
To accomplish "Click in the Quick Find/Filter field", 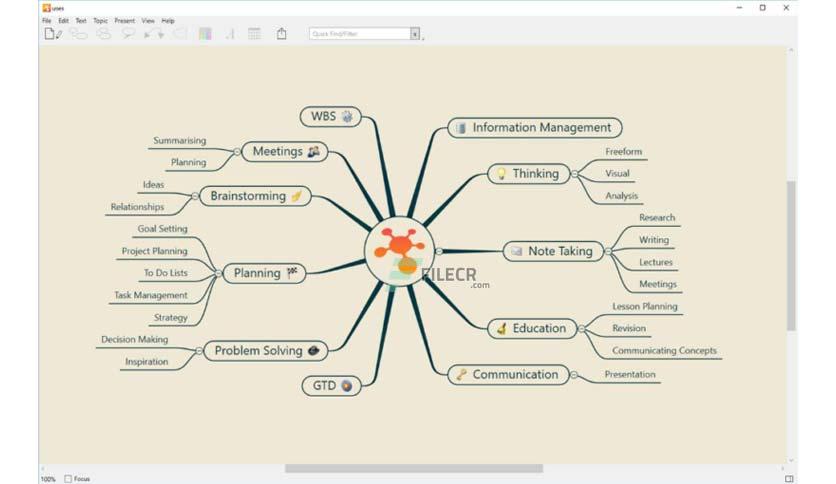I will click(360, 34).
